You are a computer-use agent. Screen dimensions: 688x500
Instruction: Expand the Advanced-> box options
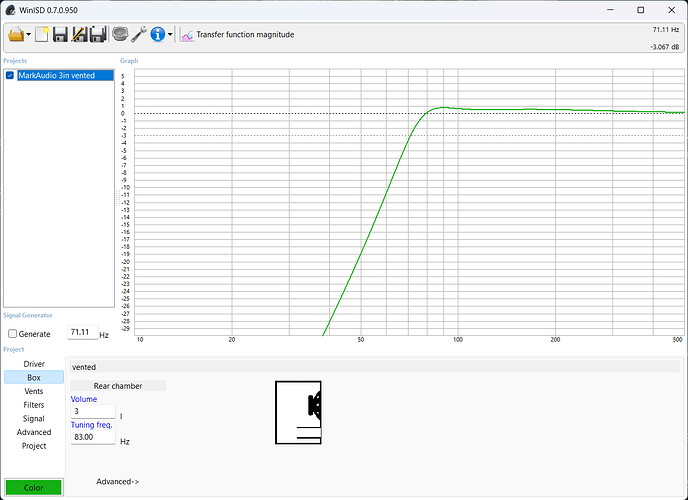(x=117, y=481)
